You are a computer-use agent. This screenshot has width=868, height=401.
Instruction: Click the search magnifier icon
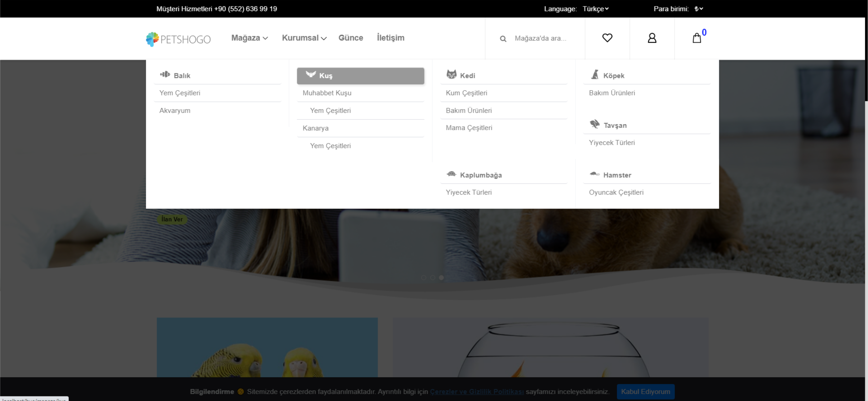503,39
